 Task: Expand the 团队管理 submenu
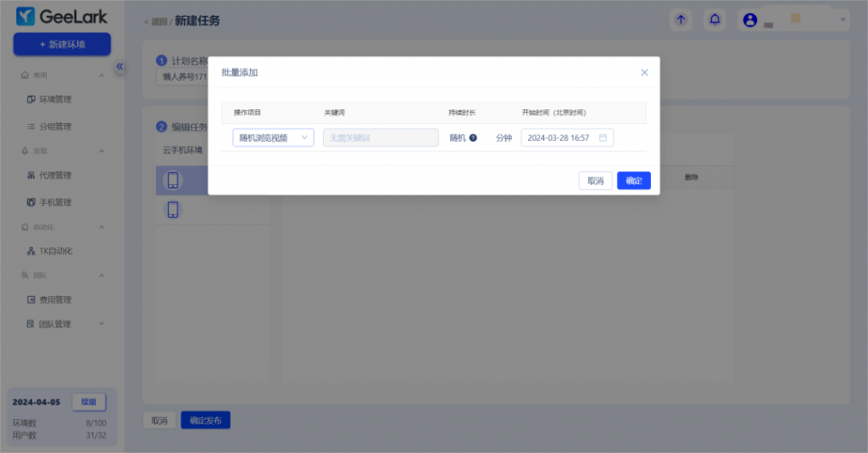click(x=102, y=324)
